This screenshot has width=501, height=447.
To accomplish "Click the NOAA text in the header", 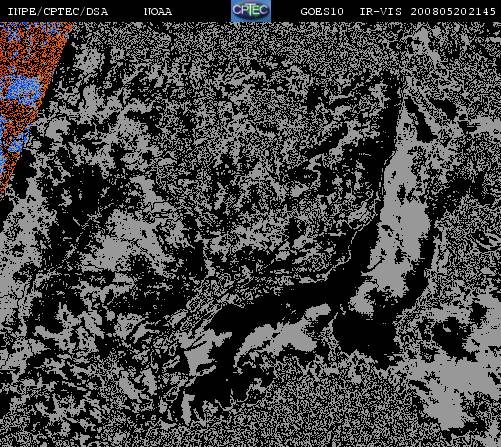I will click(158, 12).
